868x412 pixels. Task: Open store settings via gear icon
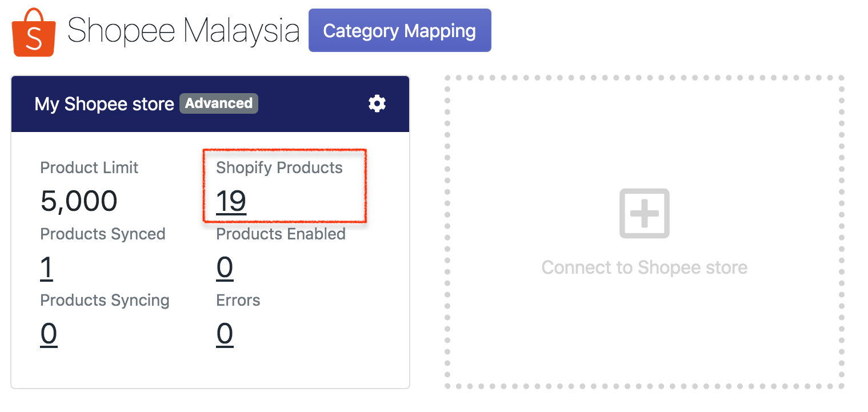coord(377,103)
